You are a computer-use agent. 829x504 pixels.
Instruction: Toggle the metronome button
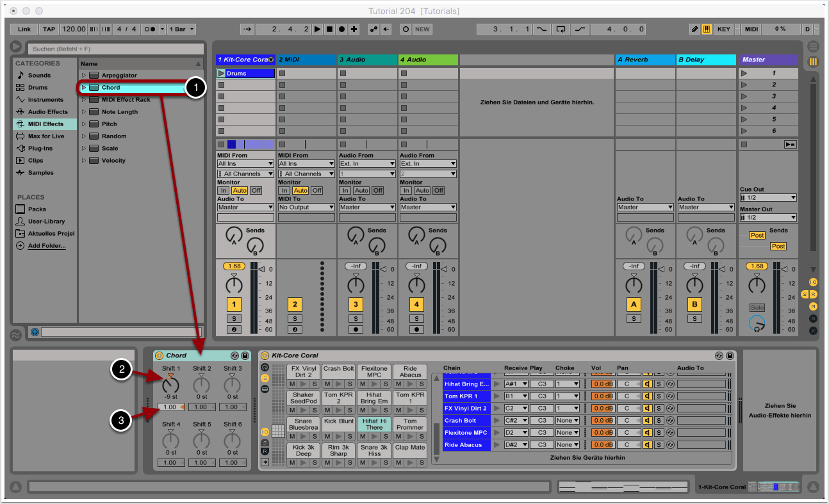[x=150, y=29]
